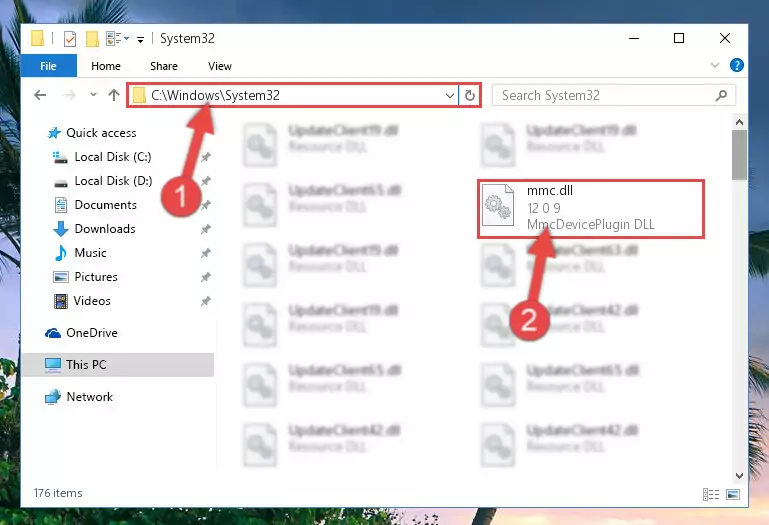769x525 pixels.
Task: Click the Quick access star icon
Action: 53,133
